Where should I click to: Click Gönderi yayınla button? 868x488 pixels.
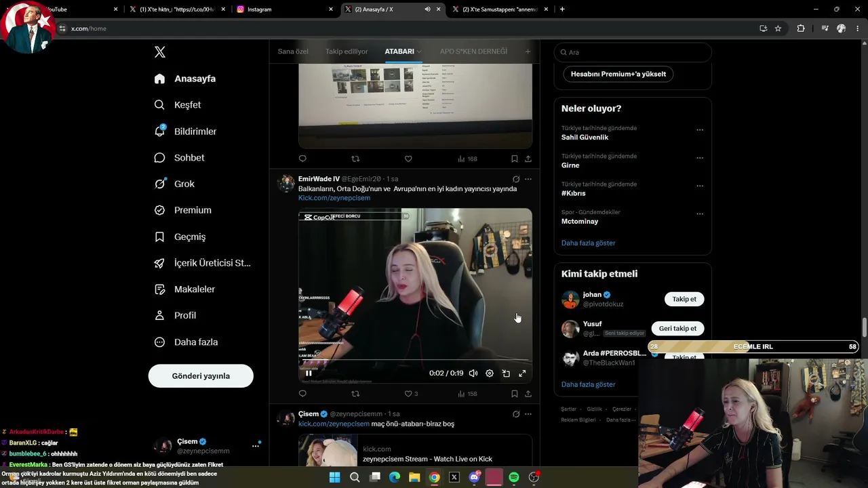pos(201,376)
